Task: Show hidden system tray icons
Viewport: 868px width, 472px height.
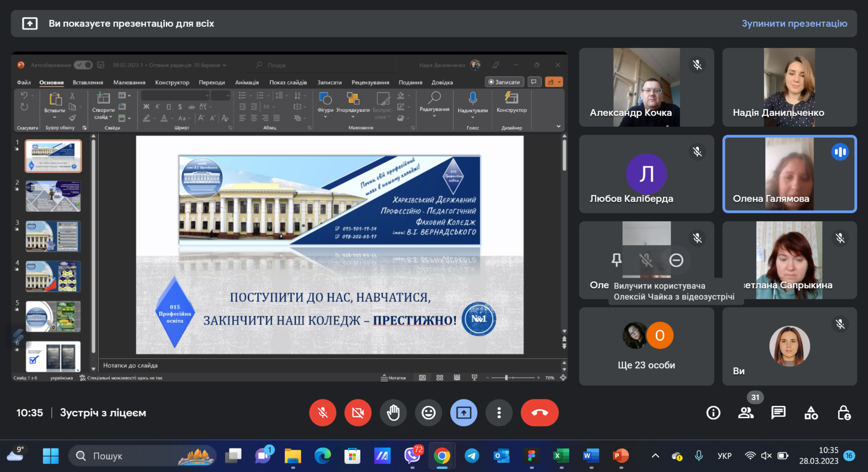Action: tap(655, 456)
